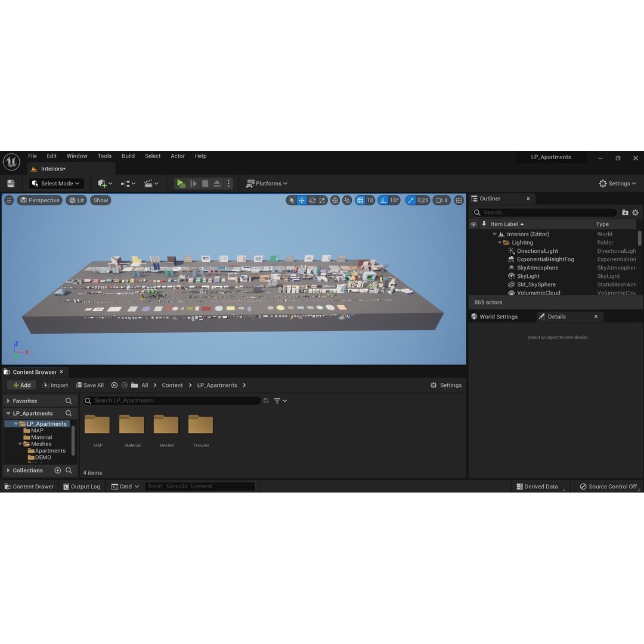This screenshot has width=644, height=644.
Task: Open Outliner settings gear
Action: click(636, 212)
